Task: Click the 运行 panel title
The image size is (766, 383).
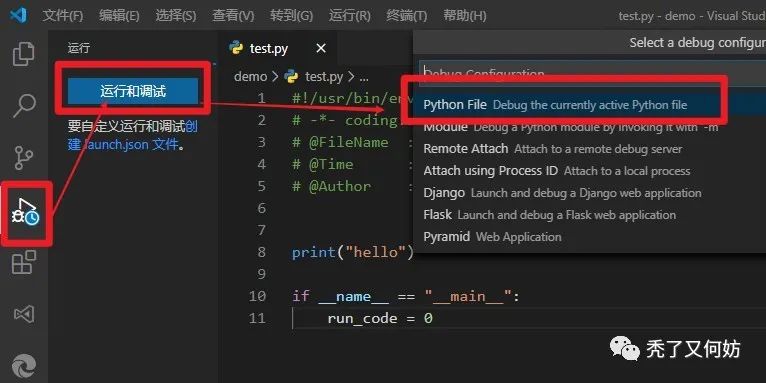Action: (x=79, y=48)
